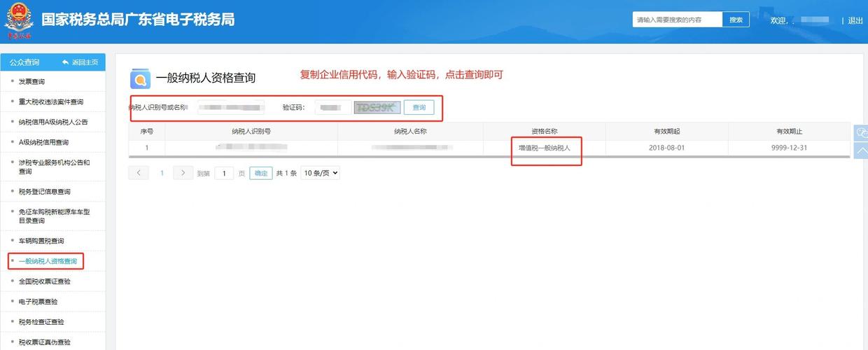Focus the page number jump input
This screenshot has height=350, width=868.
pos(224,173)
